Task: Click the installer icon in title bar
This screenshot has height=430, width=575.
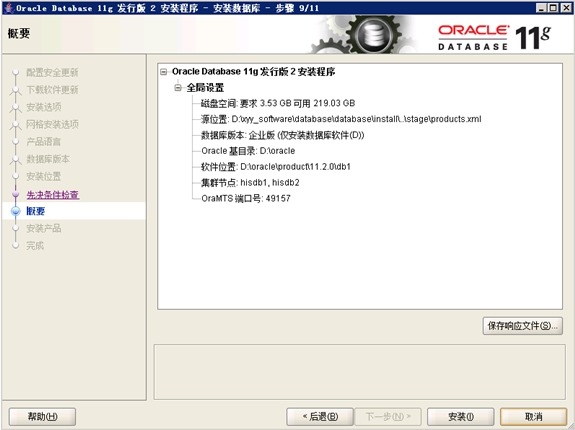Action: point(9,8)
